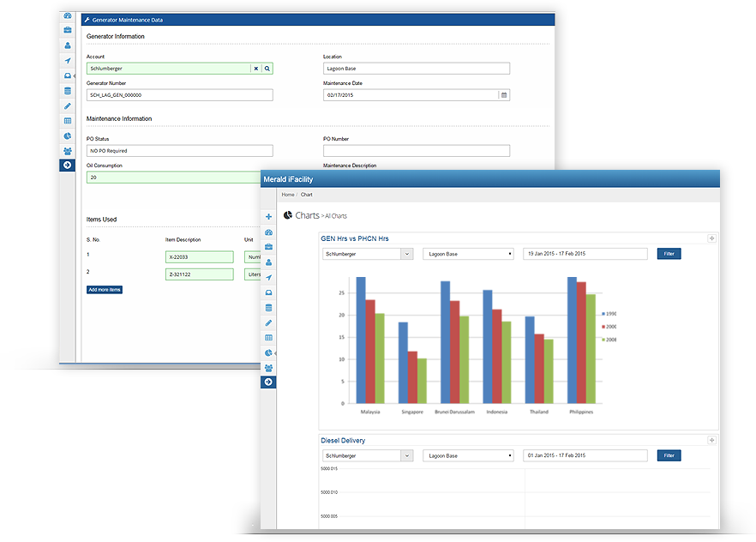The height and width of the screenshot is (542, 756).
Task: Toggle the blue 1990 legend series swatch
Action: tap(603, 314)
